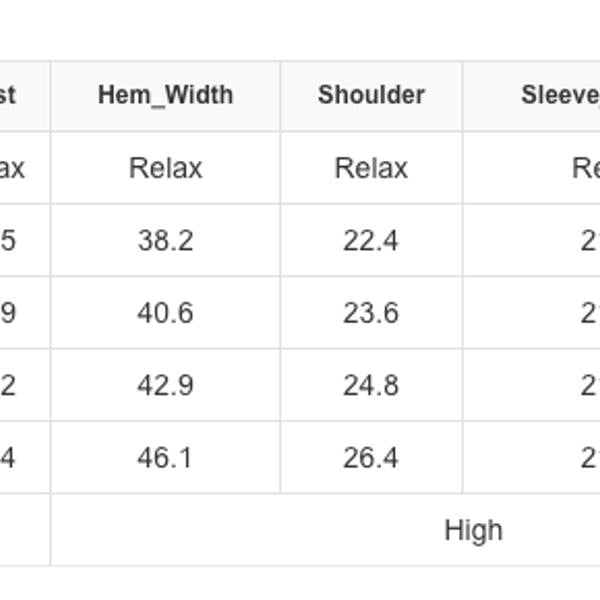Screen dimensions: 600x600
Task: Click the 22.4 Shoulder value
Action: [x=371, y=241]
